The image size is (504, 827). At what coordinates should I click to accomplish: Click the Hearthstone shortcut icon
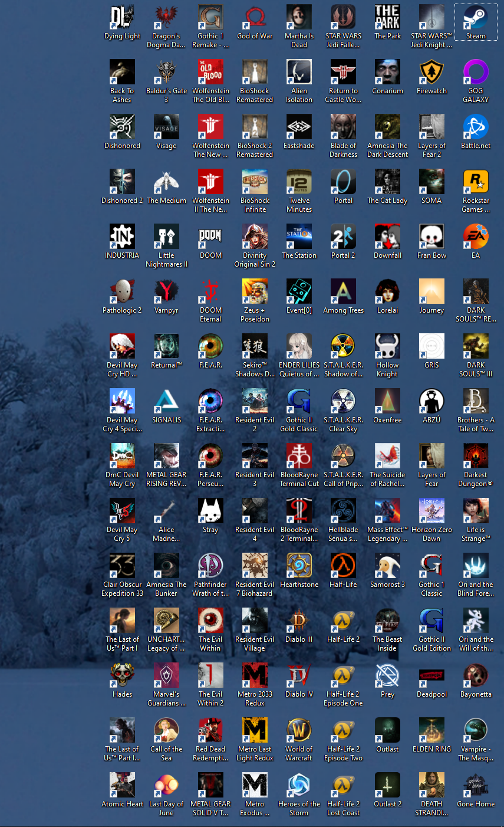point(299,566)
